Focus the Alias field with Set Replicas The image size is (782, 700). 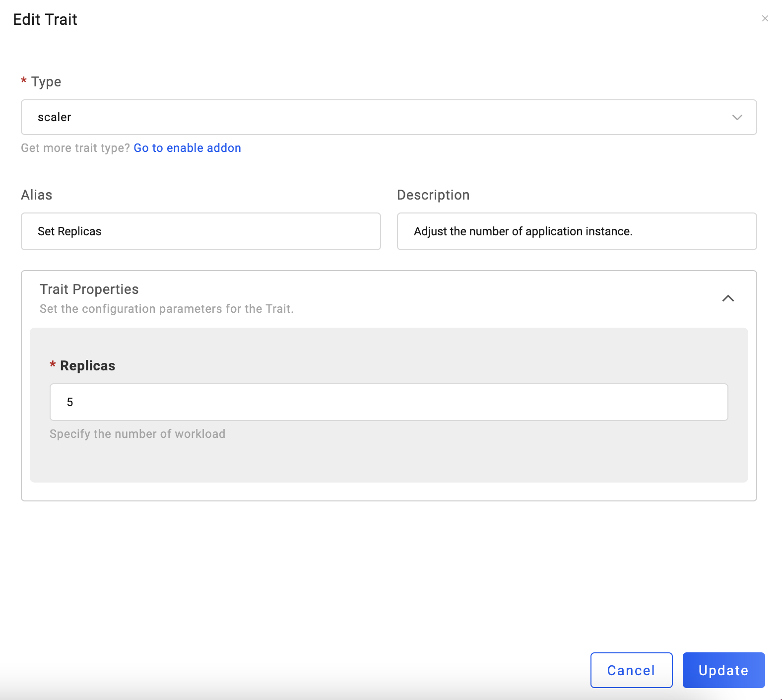coord(200,231)
